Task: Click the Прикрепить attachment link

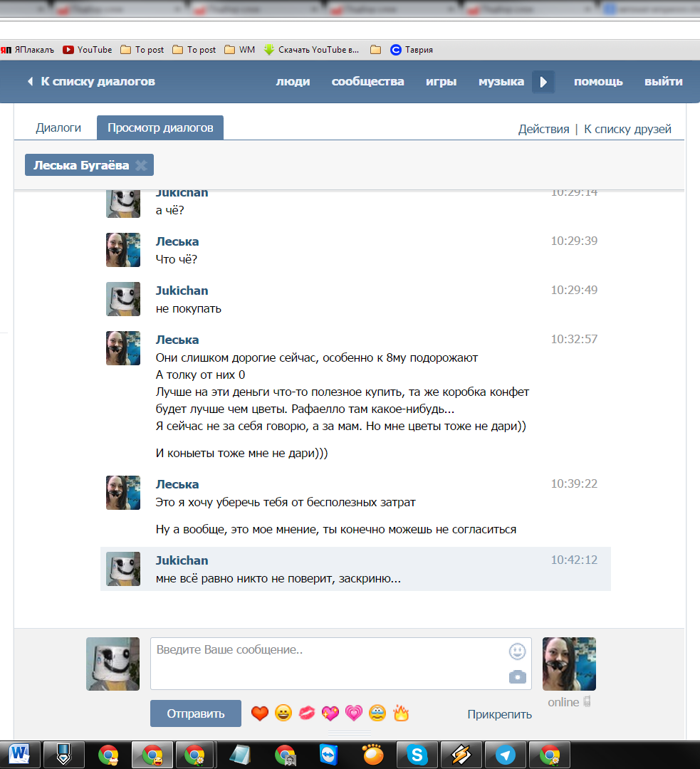Action: click(499, 714)
